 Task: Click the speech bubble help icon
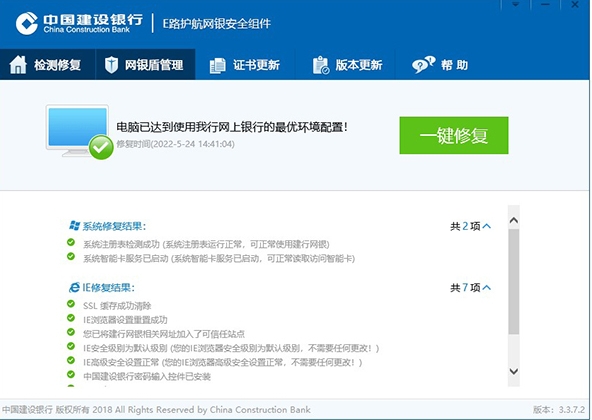tap(424, 65)
